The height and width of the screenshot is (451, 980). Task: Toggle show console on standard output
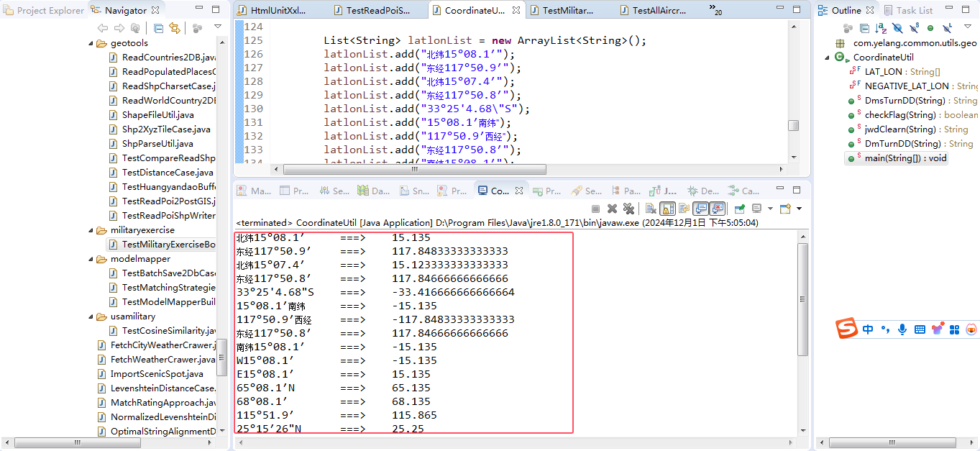point(700,209)
